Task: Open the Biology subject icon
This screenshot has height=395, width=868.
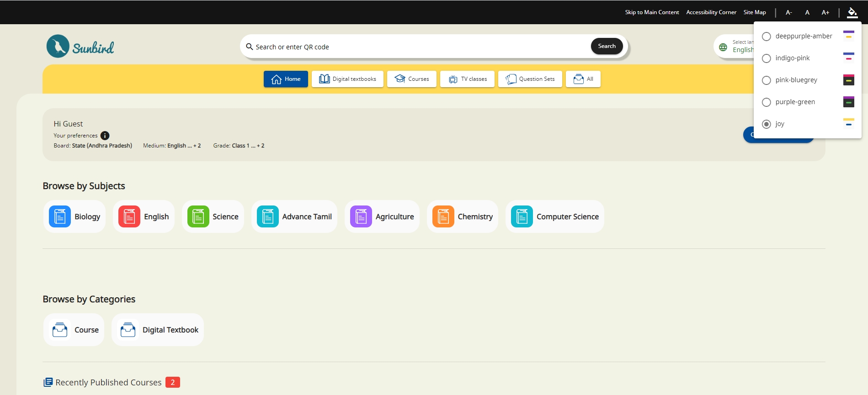Action: pyautogui.click(x=60, y=216)
